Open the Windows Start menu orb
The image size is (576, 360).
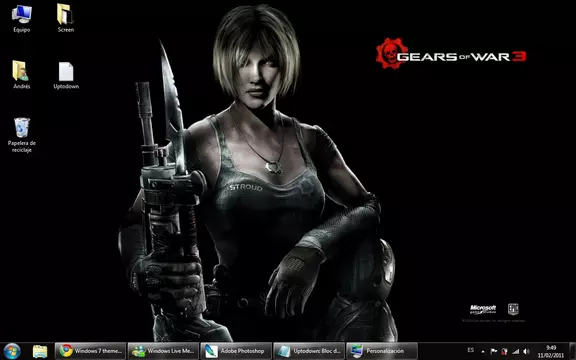click(12, 351)
